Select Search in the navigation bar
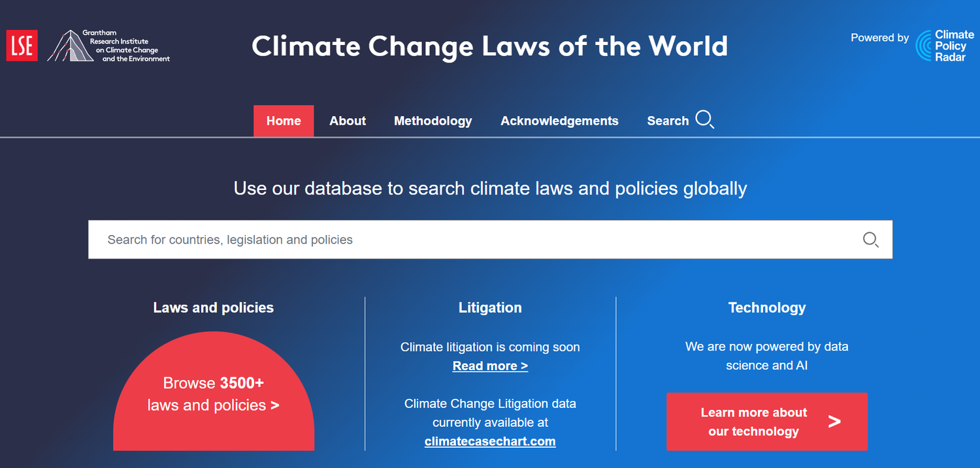980x468 pixels. click(668, 121)
